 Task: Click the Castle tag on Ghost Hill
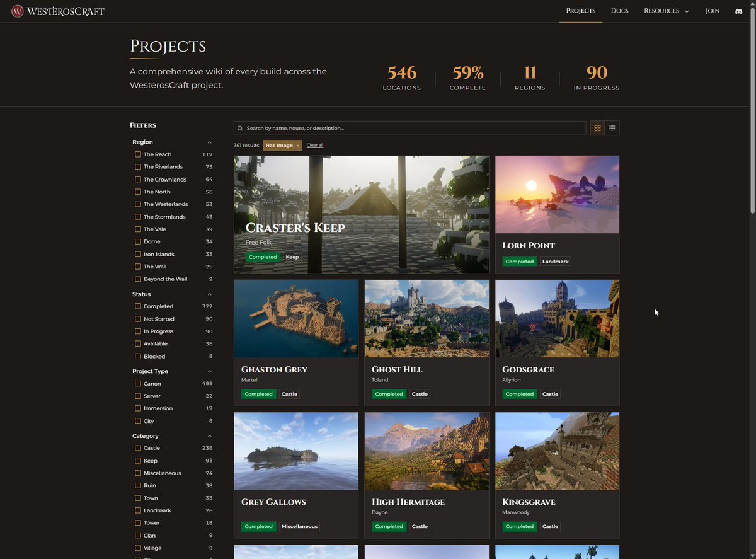420,394
